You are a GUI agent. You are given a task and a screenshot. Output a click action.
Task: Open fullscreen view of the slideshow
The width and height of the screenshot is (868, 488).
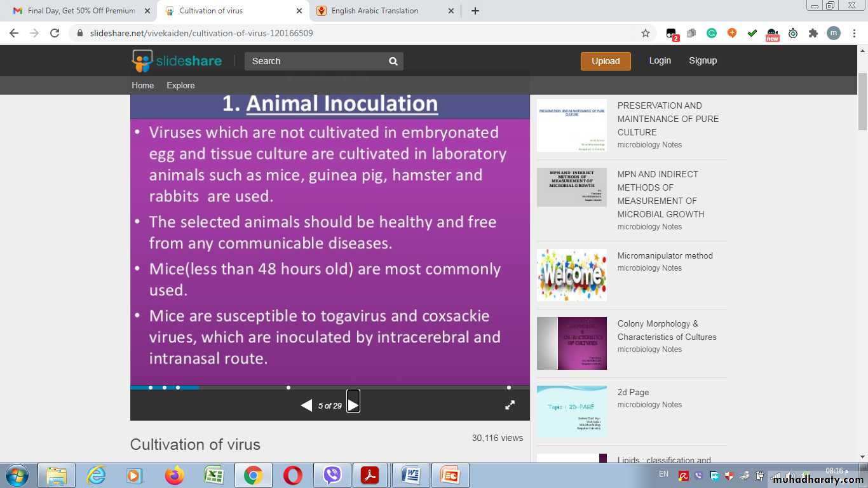[x=510, y=405]
